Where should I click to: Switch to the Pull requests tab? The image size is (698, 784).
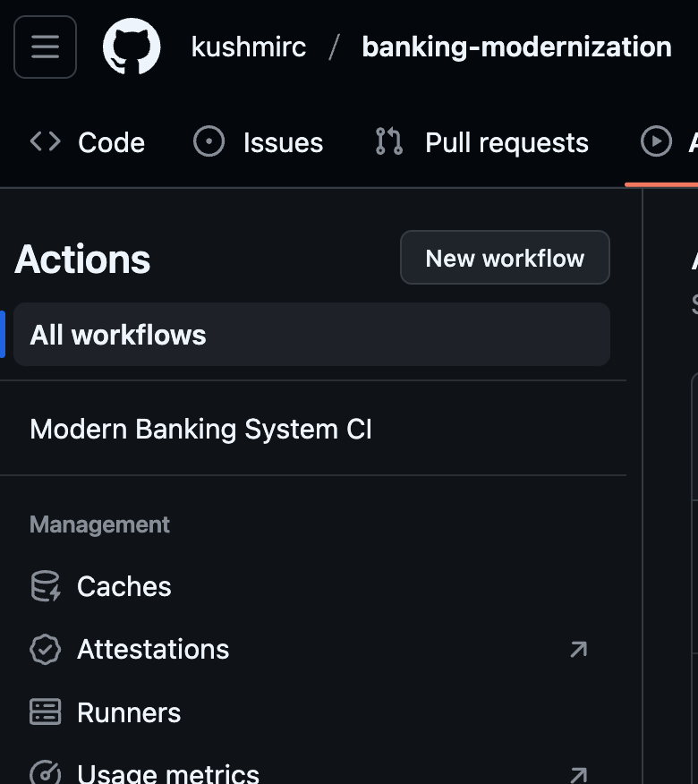(482, 142)
